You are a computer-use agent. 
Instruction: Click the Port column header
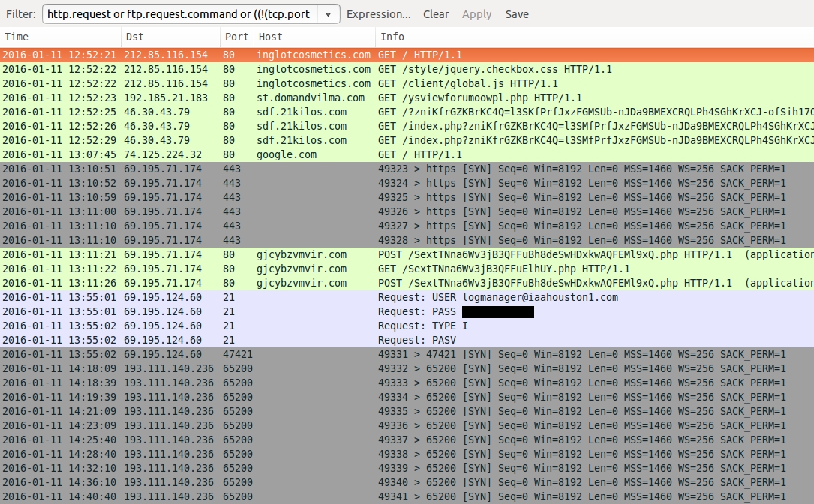pyautogui.click(x=236, y=37)
